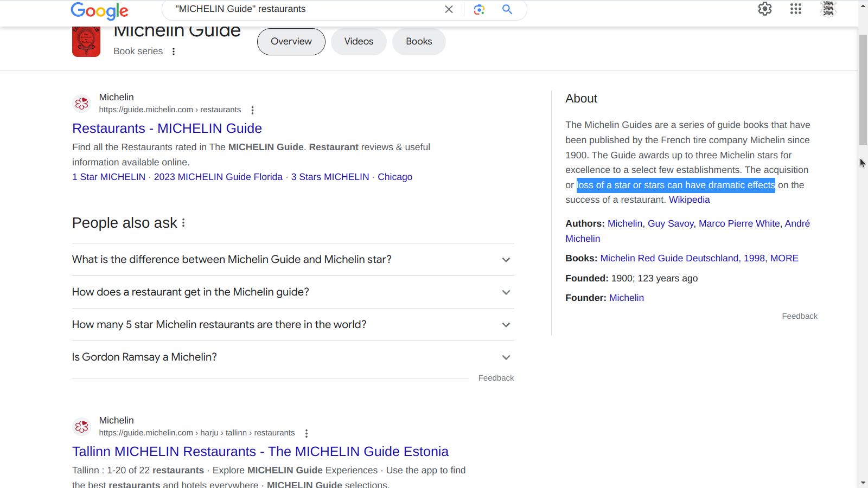This screenshot has width=868, height=488.
Task: Open Tallinn MICHELIN Restaurants result
Action: click(x=260, y=452)
